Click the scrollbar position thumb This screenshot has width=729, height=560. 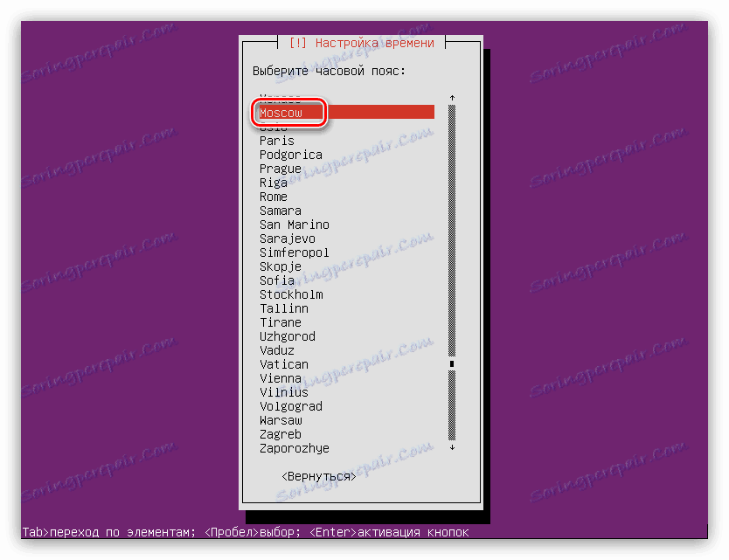click(x=452, y=364)
